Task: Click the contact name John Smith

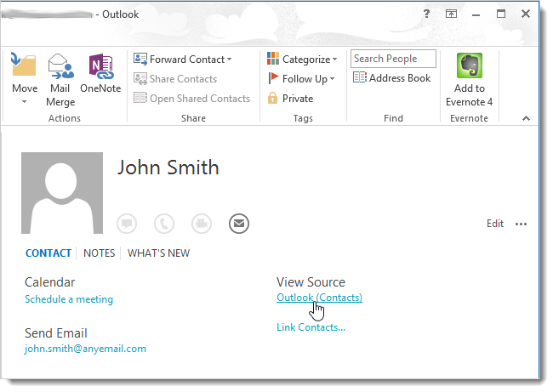Action: pyautogui.click(x=168, y=168)
